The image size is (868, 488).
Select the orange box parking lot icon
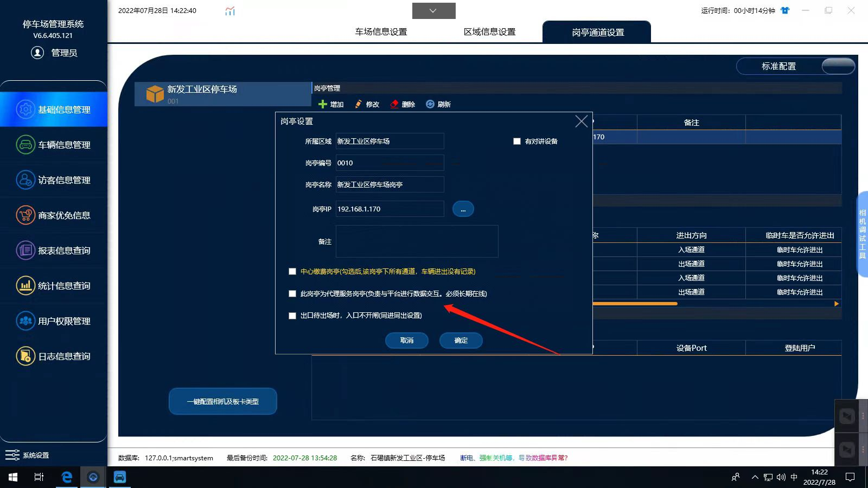(x=155, y=94)
